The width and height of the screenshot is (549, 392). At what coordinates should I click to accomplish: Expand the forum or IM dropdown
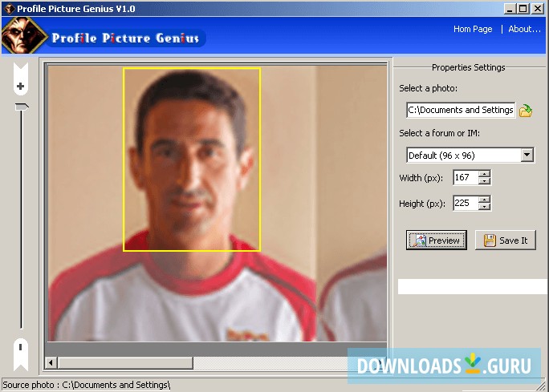[527, 155]
